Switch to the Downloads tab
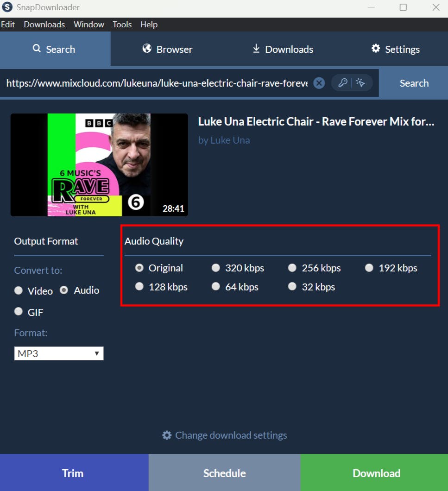This screenshot has width=448, height=491. pyautogui.click(x=283, y=49)
